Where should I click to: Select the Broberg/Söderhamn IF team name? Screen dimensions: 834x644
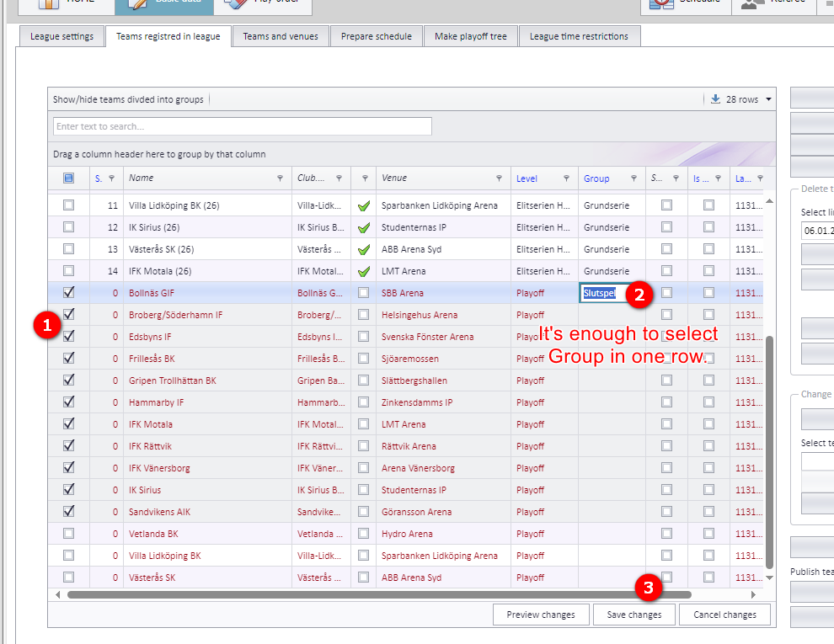tap(175, 315)
